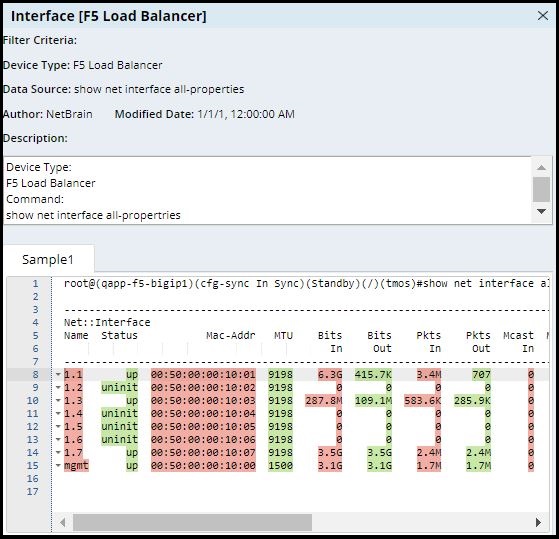Image resolution: width=559 pixels, height=539 pixels.
Task: Click the 707 Pkts Out value
Action: 482,375
